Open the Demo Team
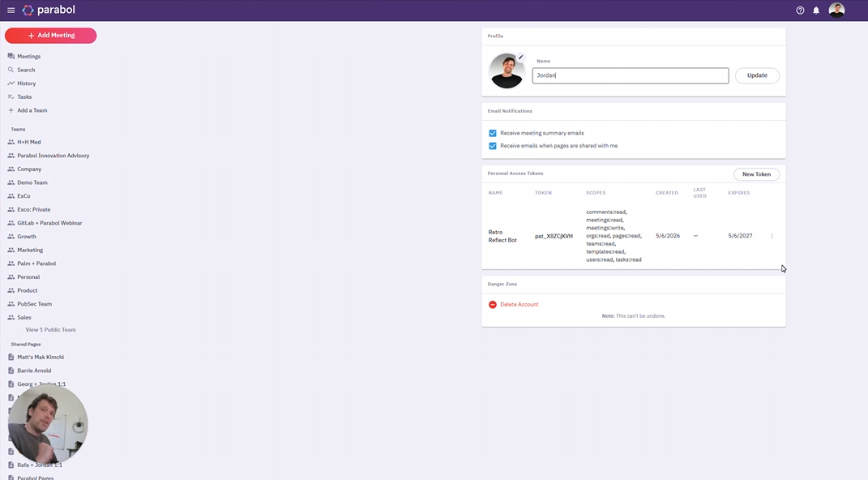This screenshot has width=868, height=480. [32, 182]
